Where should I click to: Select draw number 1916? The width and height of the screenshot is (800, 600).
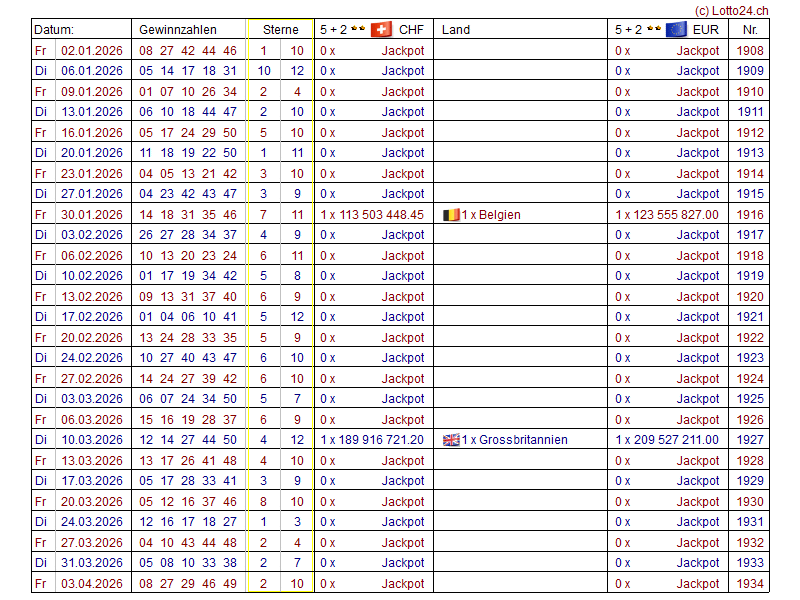(749, 215)
